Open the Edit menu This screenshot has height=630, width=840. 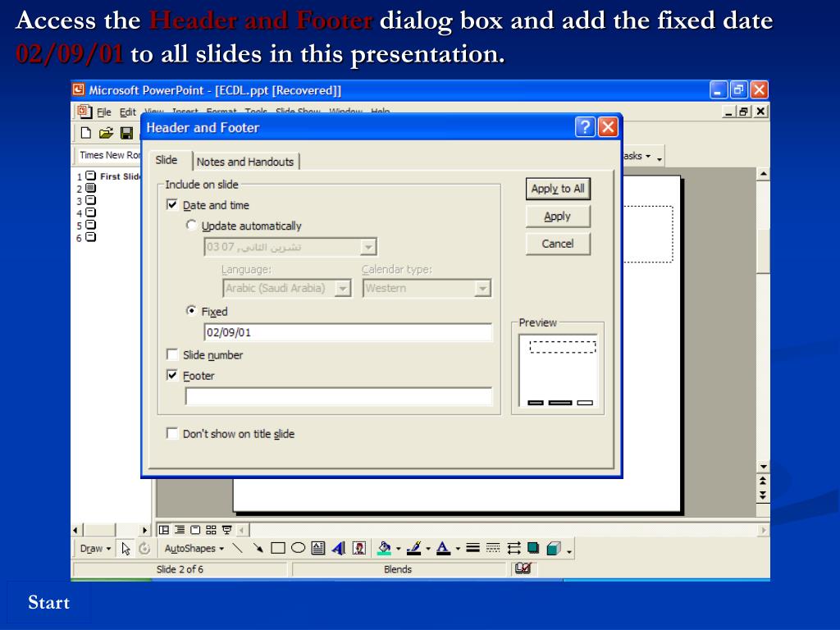pyautogui.click(x=127, y=112)
